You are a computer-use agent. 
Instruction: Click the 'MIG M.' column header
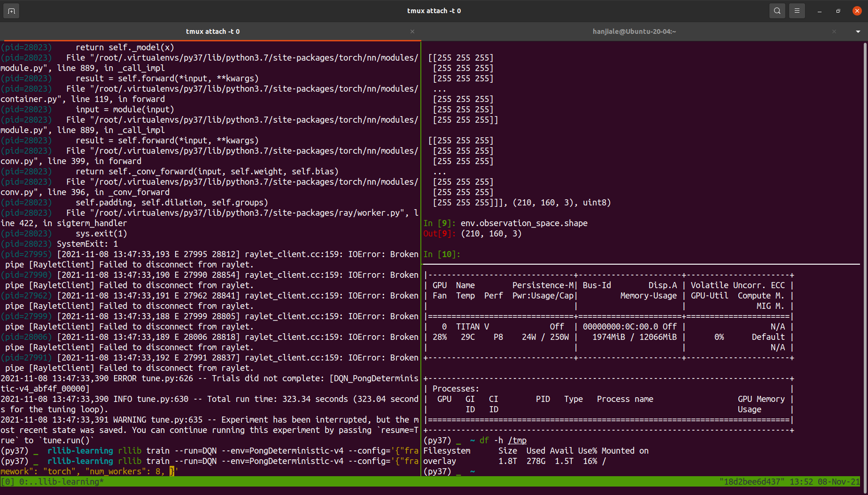click(x=771, y=306)
